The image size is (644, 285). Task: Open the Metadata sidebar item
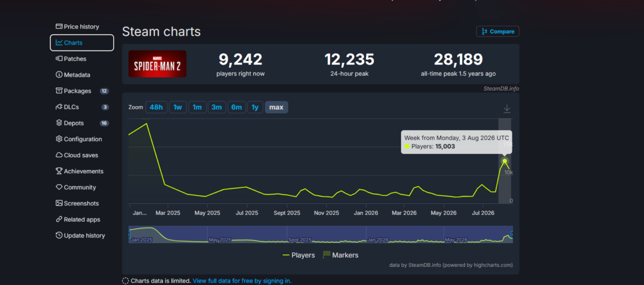[x=82, y=75]
